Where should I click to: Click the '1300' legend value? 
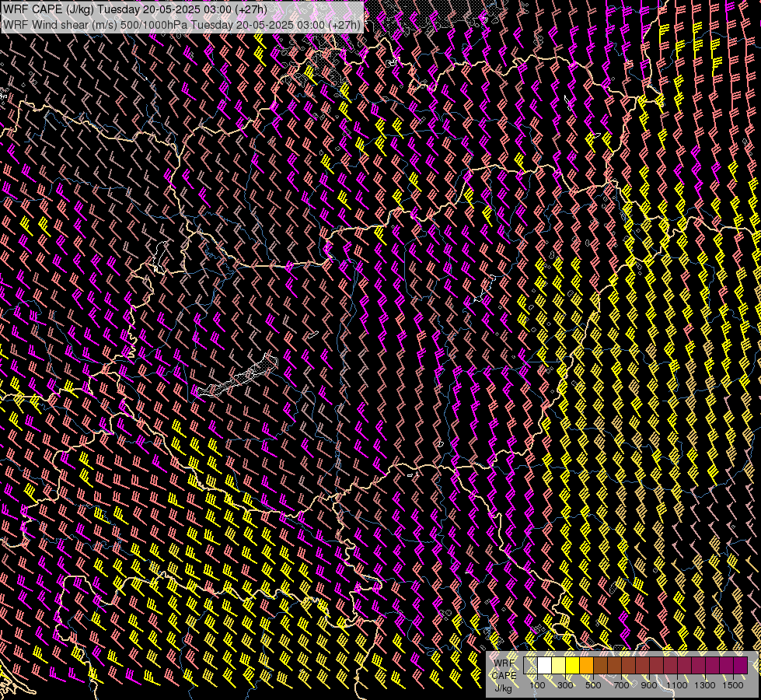(705, 685)
